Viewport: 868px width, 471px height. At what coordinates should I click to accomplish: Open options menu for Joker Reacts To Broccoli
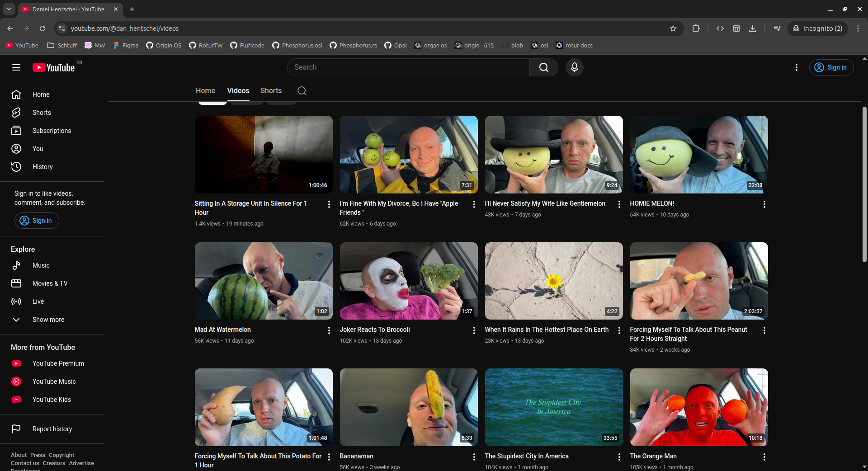pyautogui.click(x=474, y=330)
